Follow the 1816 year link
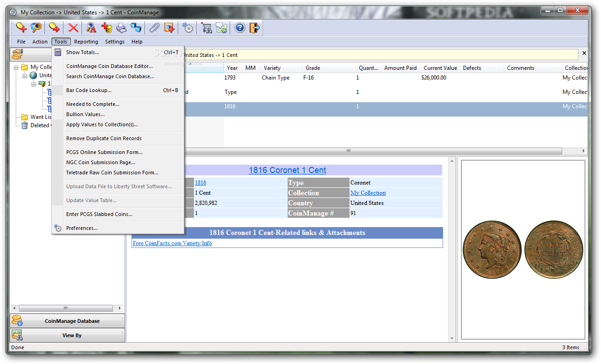This screenshot has width=601, height=364. (x=200, y=183)
